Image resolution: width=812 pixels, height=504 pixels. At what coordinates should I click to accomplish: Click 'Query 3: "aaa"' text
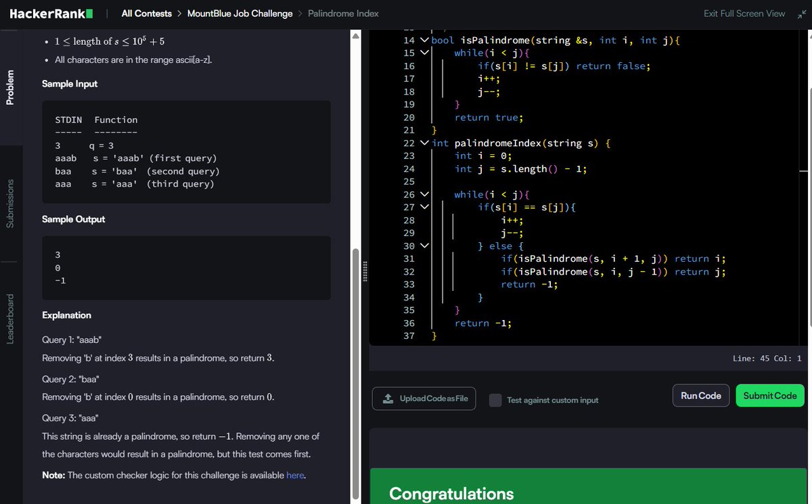tap(71, 418)
